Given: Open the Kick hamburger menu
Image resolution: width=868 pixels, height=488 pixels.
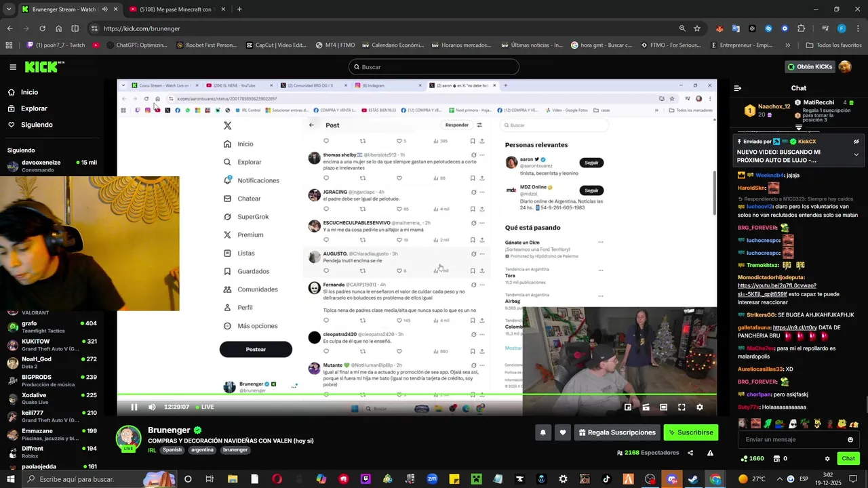Looking at the screenshot, I should pos(13,67).
